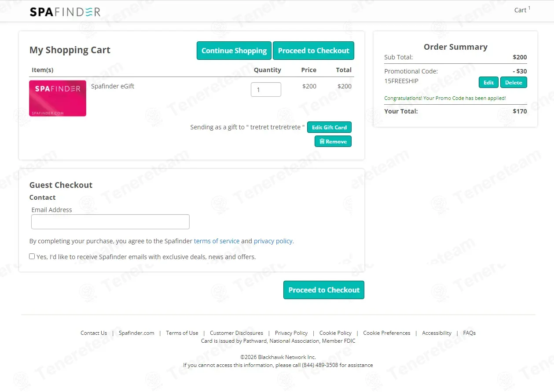Click the 15FREESHIP promo code text
This screenshot has height=392, width=554.
point(401,81)
